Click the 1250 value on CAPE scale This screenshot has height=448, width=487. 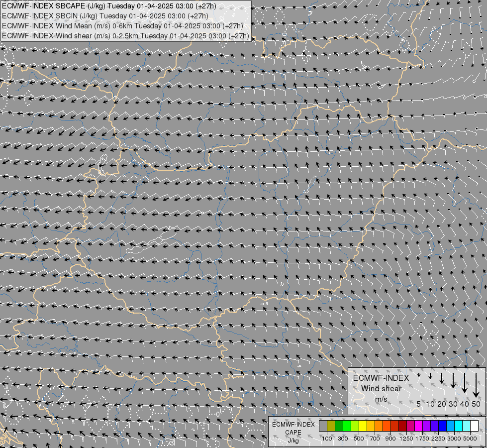click(x=406, y=439)
